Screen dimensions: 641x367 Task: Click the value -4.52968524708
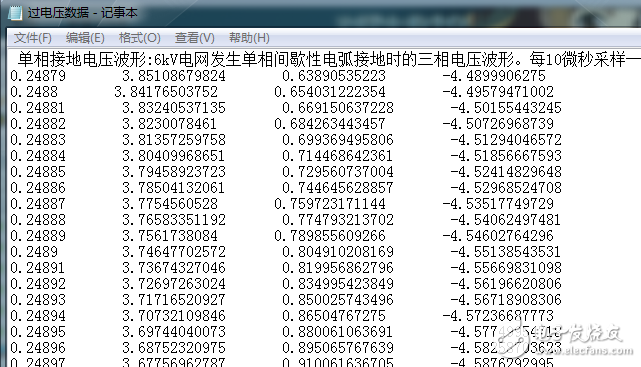506,188
